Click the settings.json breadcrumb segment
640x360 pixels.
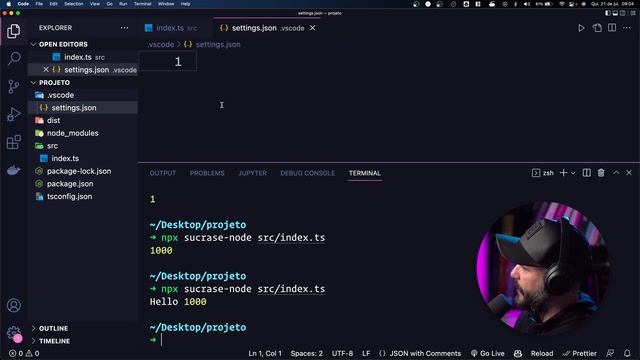[x=218, y=44]
